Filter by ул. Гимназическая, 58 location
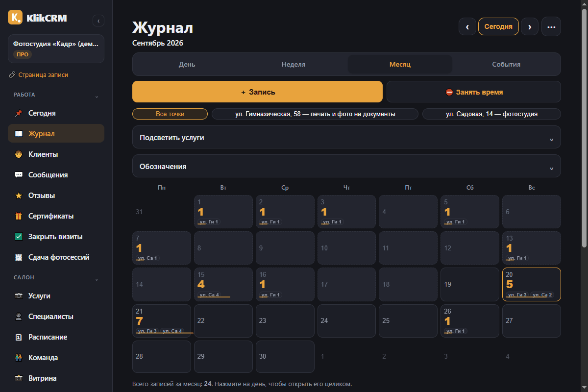 [x=315, y=114]
